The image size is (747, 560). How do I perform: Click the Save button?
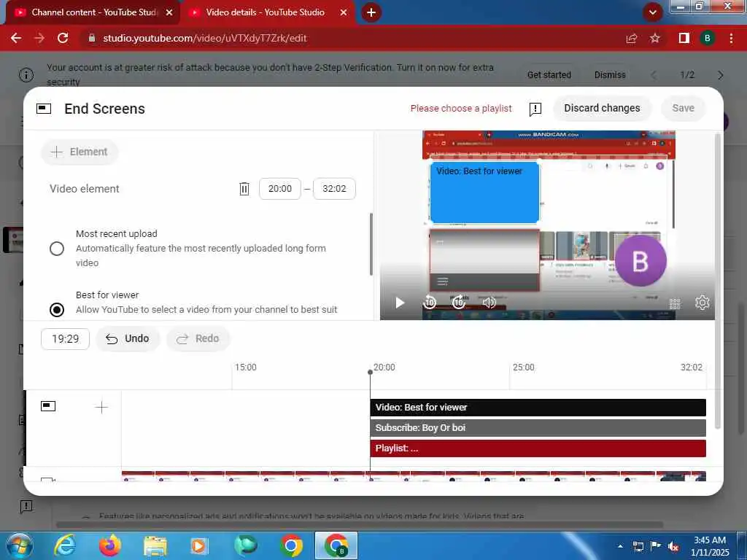(x=683, y=108)
